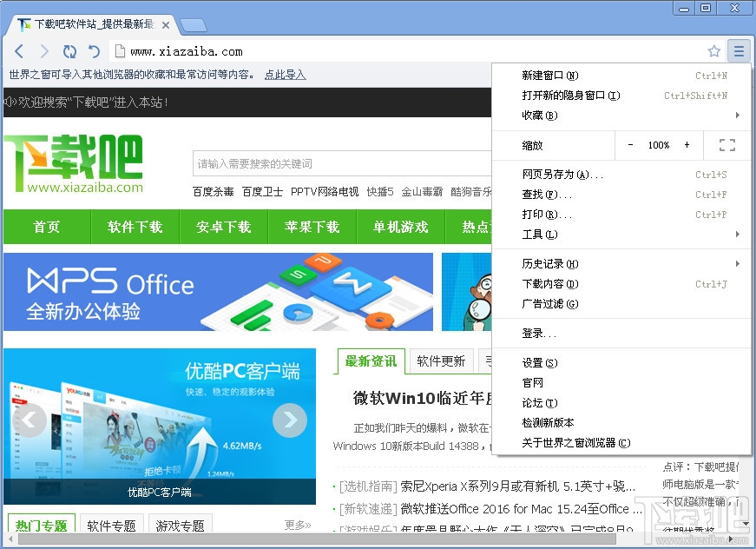Screen dimensions: 756x549
Task: Go forward with the forward arrow
Action: [44, 51]
